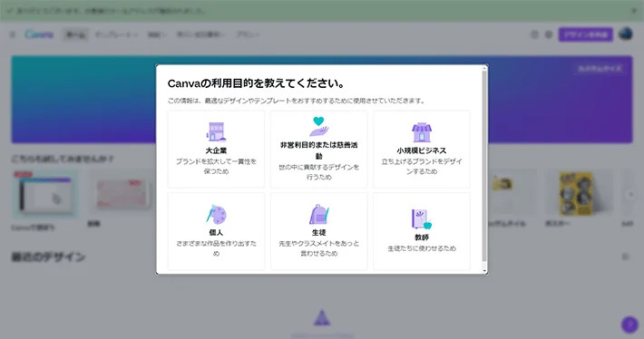Click 非営利目的または慈善活動 title text
This screenshot has width=644, height=339.
[x=318, y=150]
